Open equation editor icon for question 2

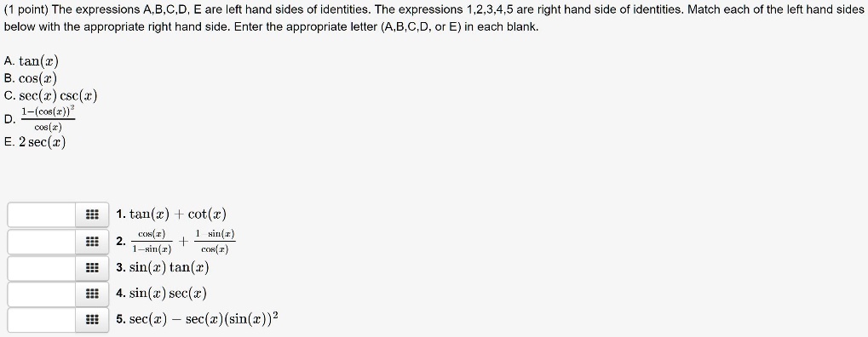pos(93,242)
